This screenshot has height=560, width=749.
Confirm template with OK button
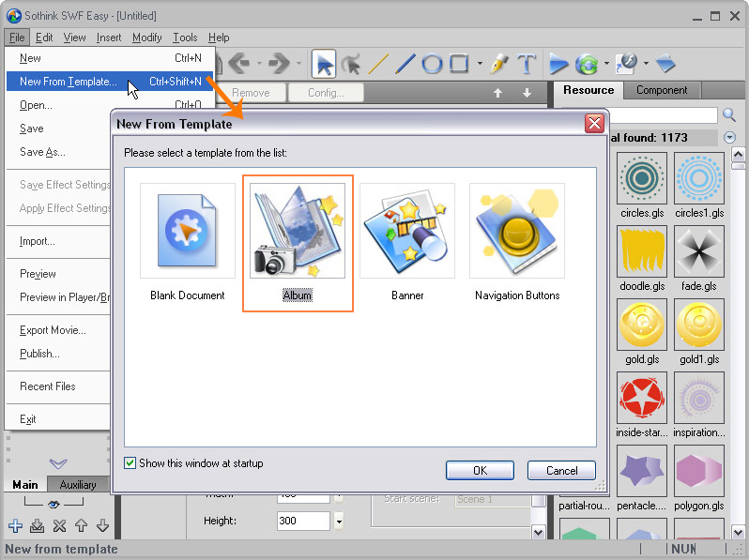point(480,471)
